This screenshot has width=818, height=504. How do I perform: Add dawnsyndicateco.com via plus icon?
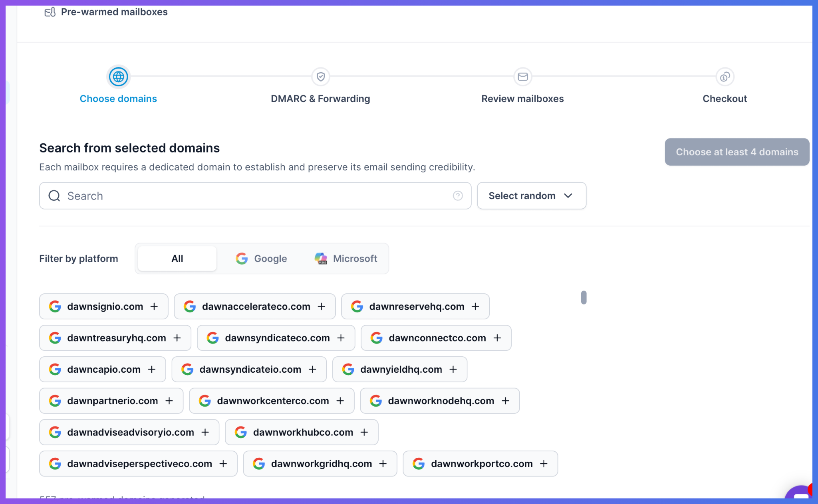point(341,338)
